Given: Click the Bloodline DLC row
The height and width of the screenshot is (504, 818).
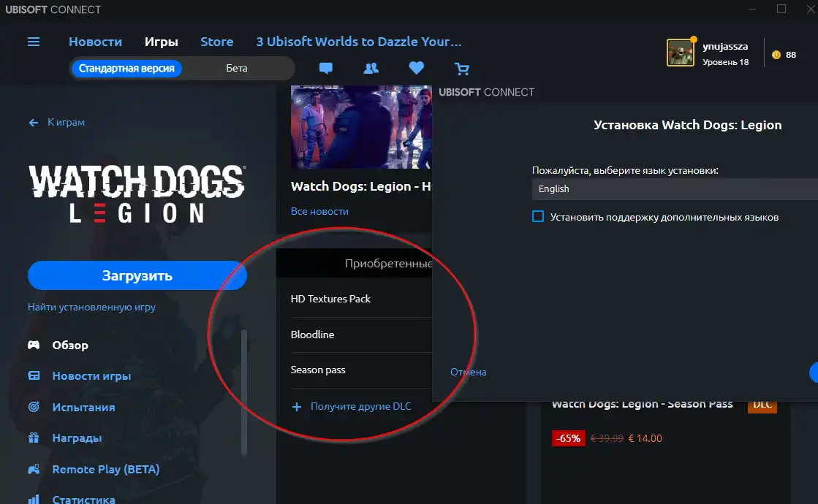Looking at the screenshot, I should click(x=361, y=335).
